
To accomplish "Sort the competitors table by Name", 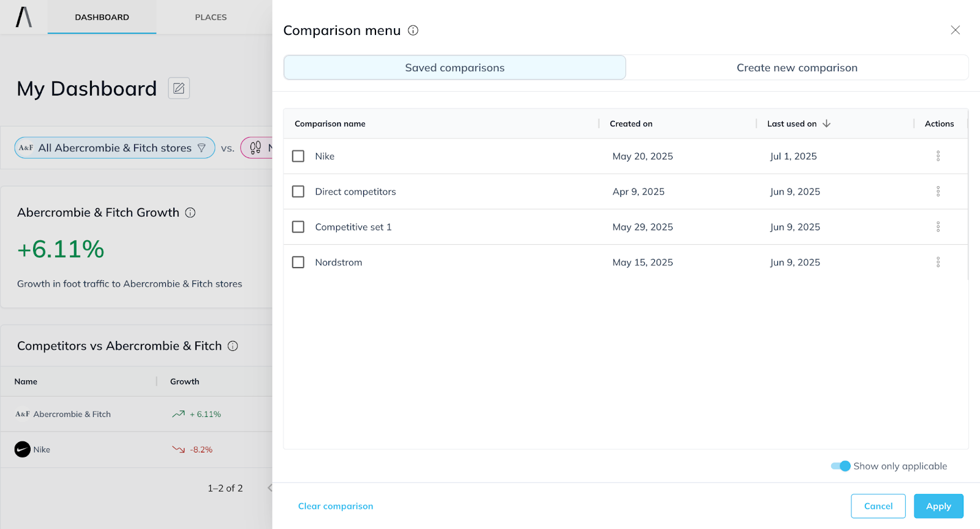I will tap(26, 381).
